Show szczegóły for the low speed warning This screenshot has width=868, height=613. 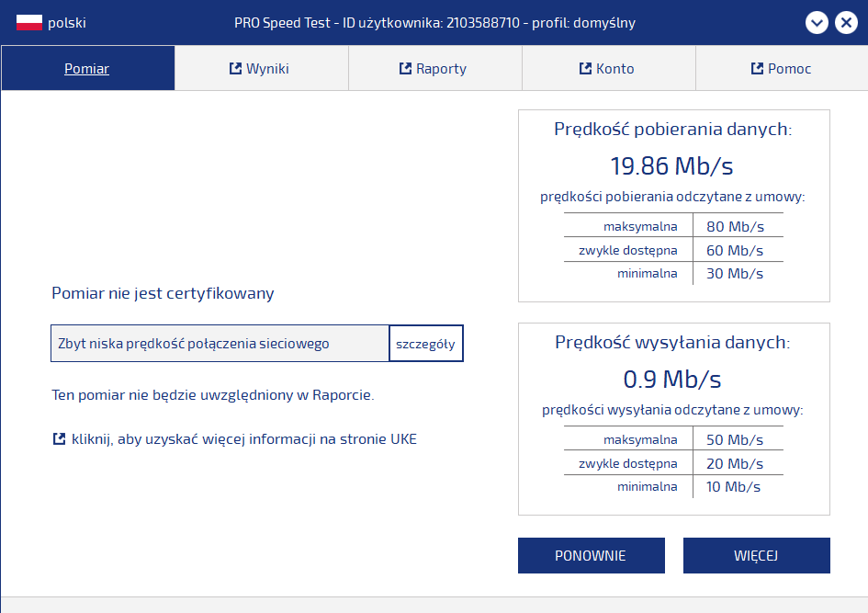[425, 344]
